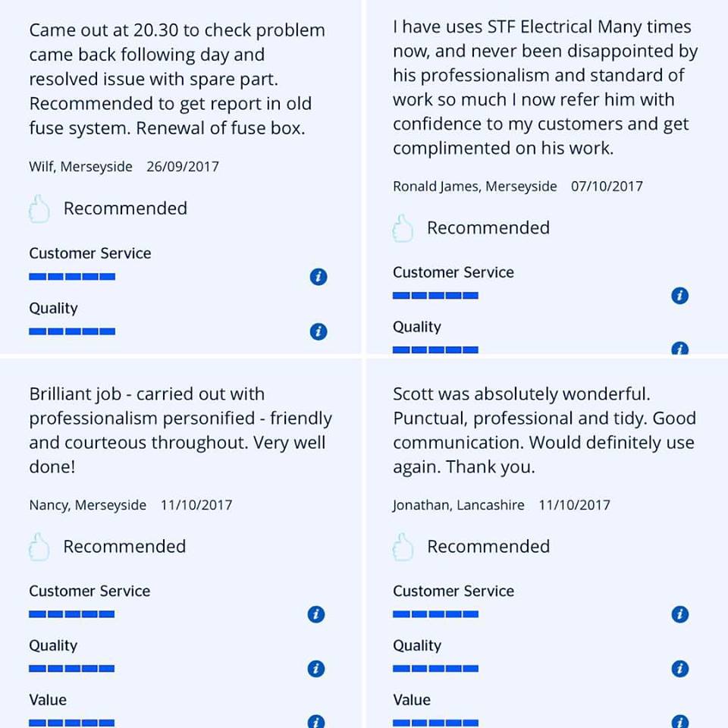Click Ronald James's Customer Service rating bar
The width and height of the screenshot is (728, 728).
click(435, 296)
